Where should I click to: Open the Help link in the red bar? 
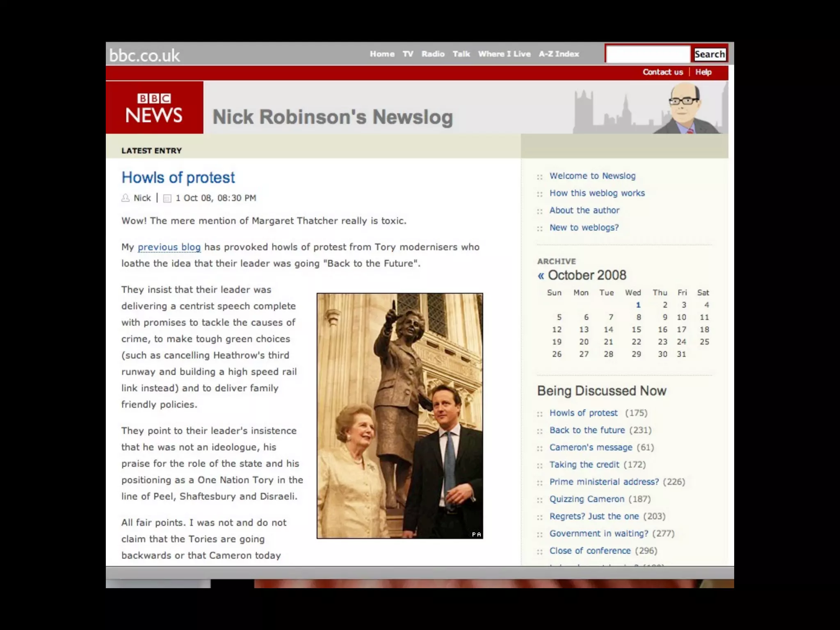point(703,72)
